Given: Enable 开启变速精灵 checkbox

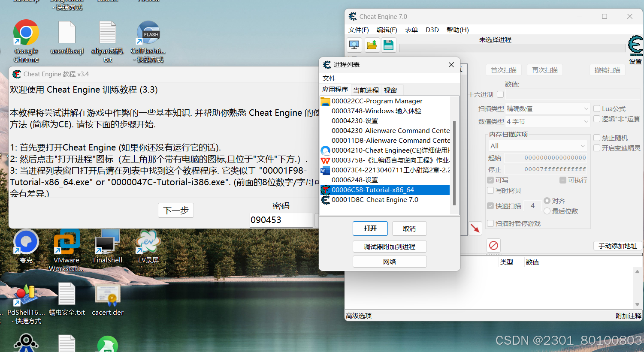Looking at the screenshot, I should [597, 148].
